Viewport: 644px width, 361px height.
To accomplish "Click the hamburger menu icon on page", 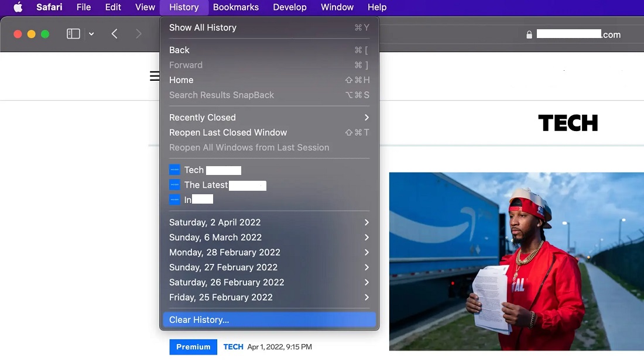I will coord(155,76).
